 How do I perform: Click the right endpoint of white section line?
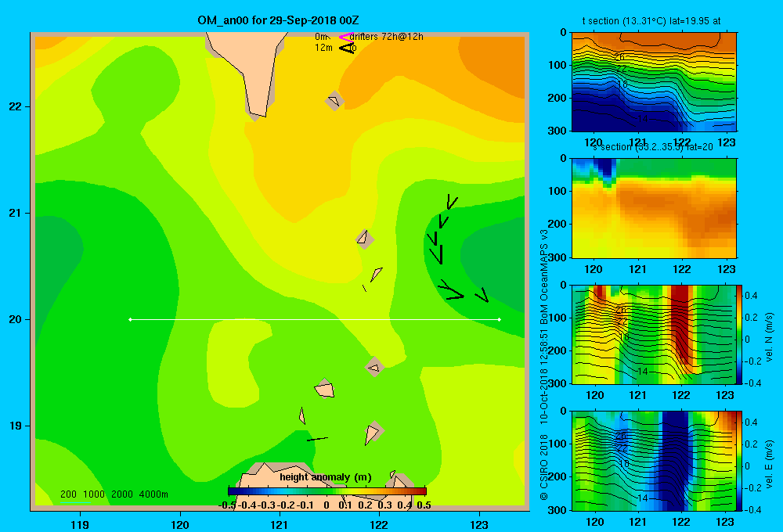click(x=500, y=319)
